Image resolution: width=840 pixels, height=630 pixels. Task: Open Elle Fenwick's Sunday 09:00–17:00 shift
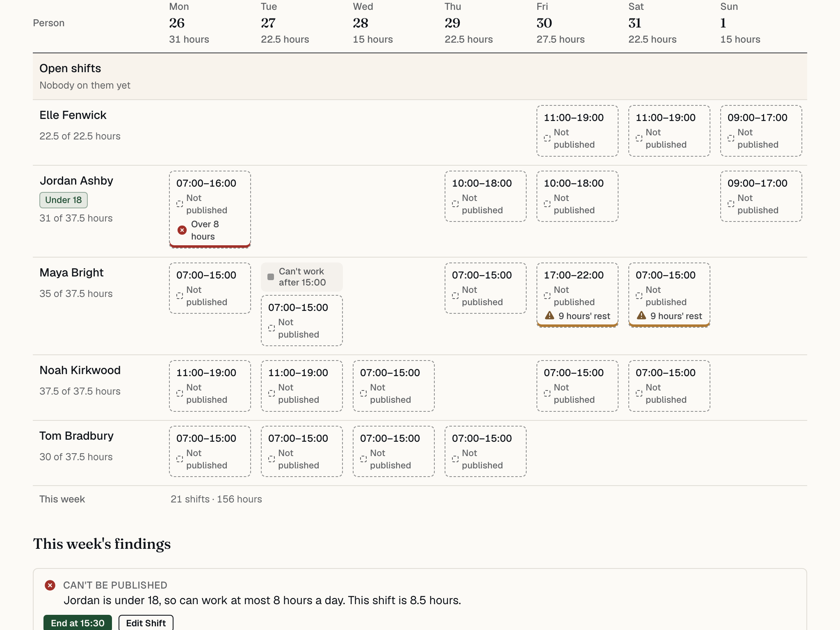click(761, 131)
